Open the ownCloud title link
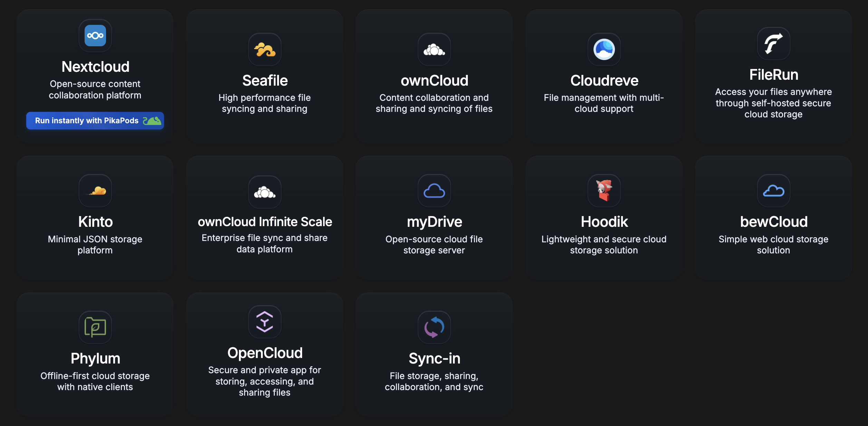 pos(434,80)
